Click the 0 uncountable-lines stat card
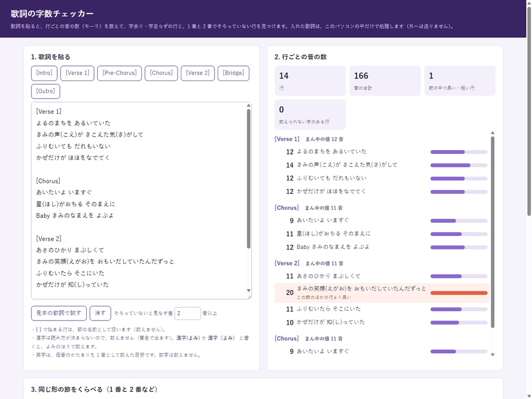 [310, 115]
